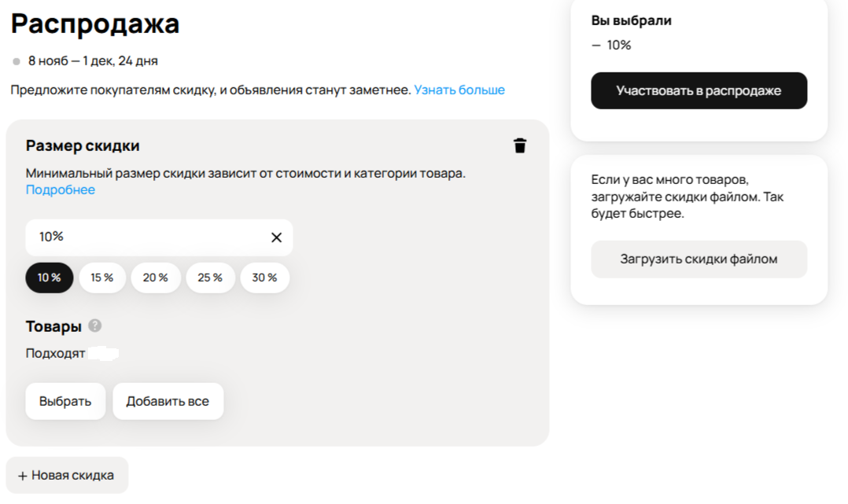The width and height of the screenshot is (848, 504).
Task: Click the help icon next to Товары
Action: coord(95,326)
